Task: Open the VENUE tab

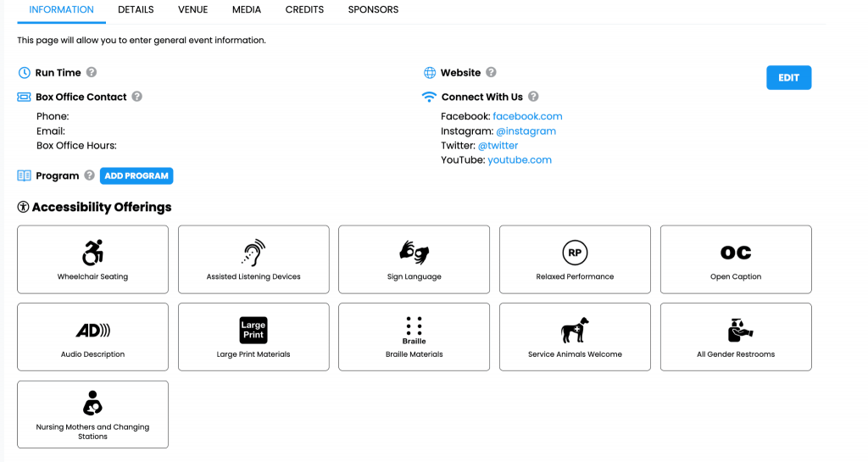Action: click(193, 10)
